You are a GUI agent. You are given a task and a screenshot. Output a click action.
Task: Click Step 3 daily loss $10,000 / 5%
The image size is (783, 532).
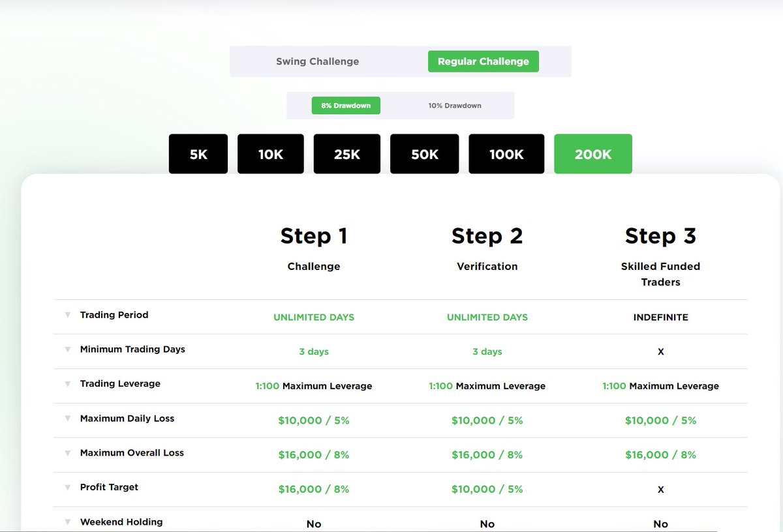tap(660, 421)
